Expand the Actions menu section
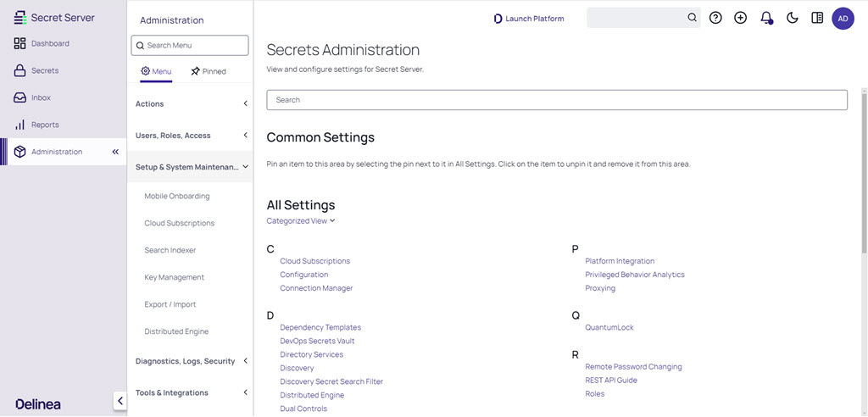868x417 pixels. click(x=190, y=103)
